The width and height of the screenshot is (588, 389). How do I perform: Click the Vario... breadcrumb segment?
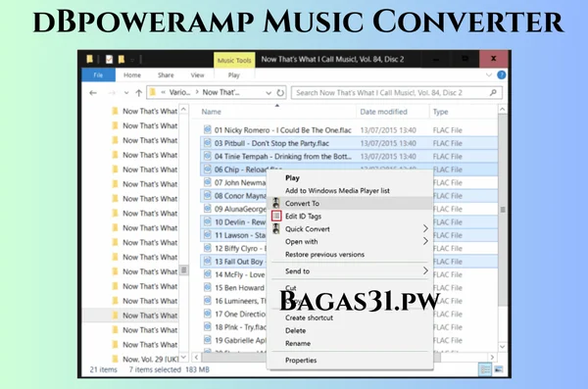click(x=179, y=92)
